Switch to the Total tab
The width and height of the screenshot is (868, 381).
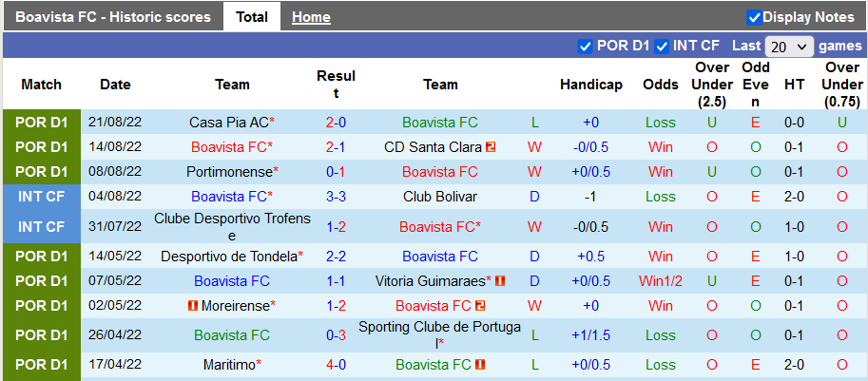coord(251,17)
